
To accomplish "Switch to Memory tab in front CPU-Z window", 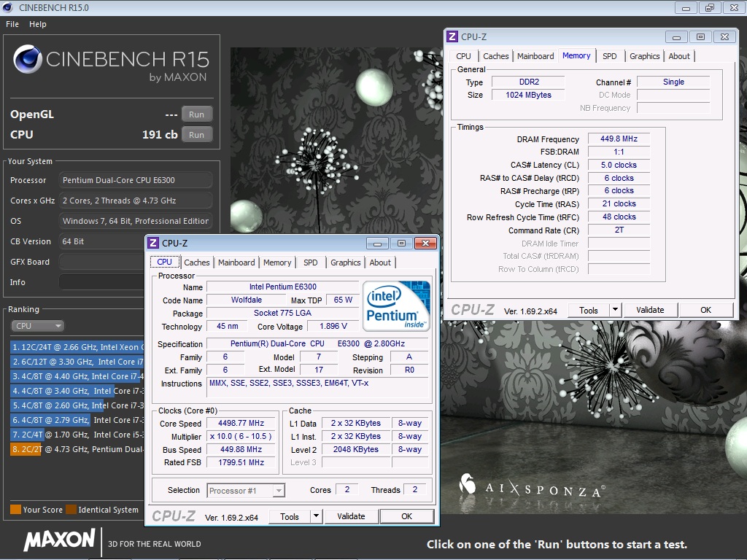I will [x=277, y=262].
